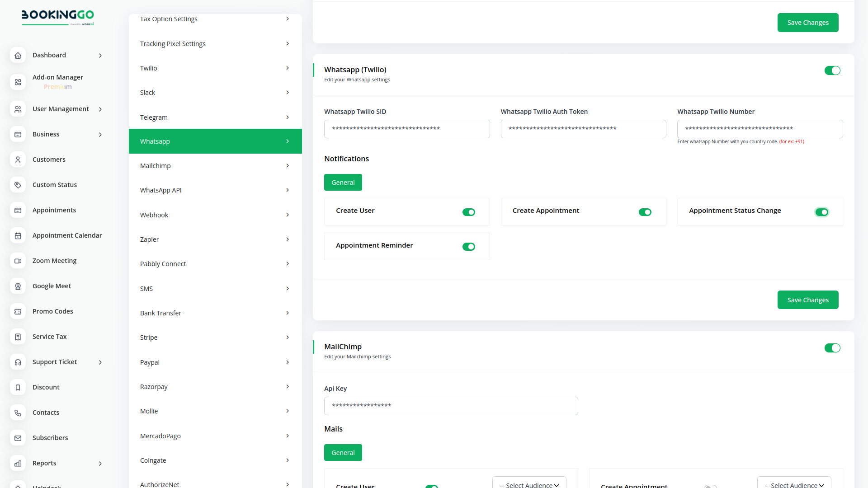The width and height of the screenshot is (868, 488).
Task: Click Save Changes in the Whatsapp section
Action: point(807,300)
